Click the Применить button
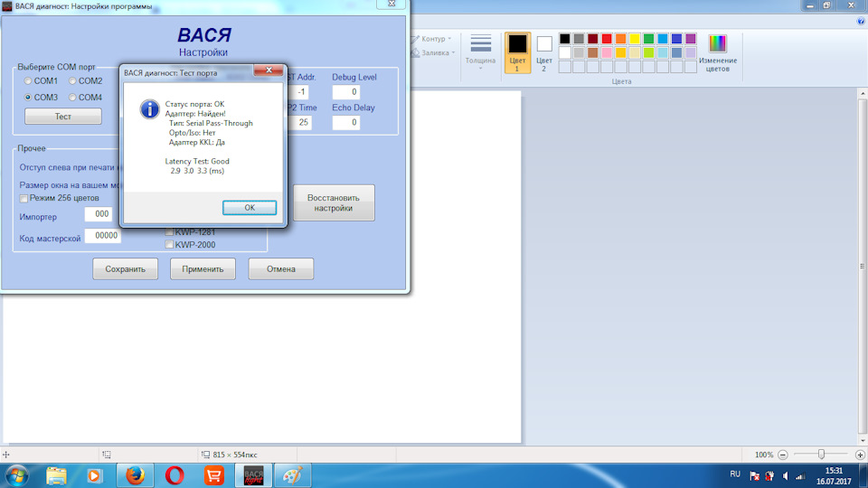This screenshot has height=488, width=868. pos(203,269)
